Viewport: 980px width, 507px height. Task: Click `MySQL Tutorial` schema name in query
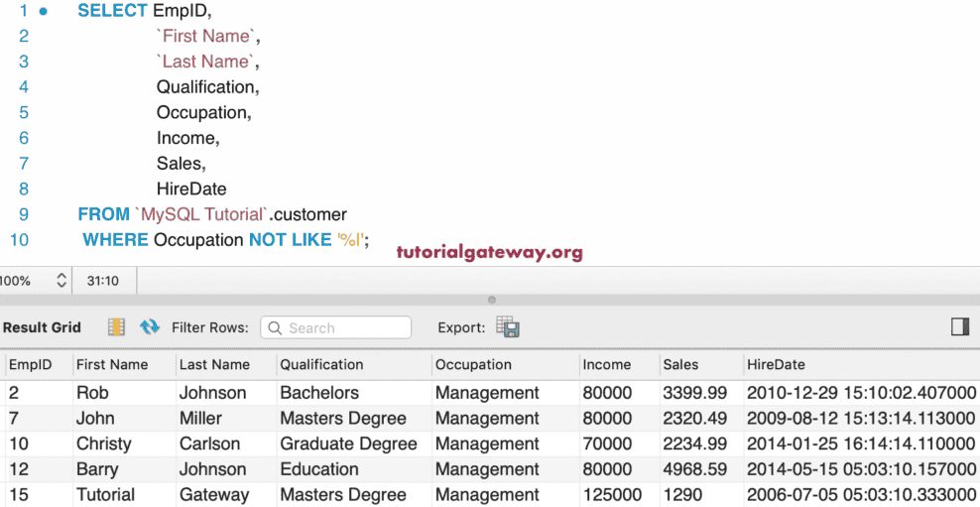coord(202,214)
